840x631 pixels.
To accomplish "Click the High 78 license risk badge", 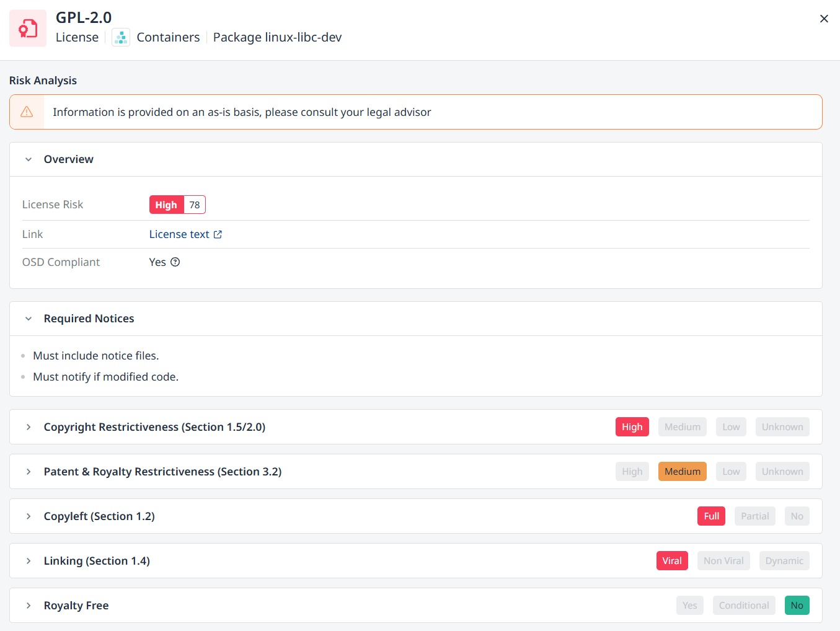I will point(177,205).
